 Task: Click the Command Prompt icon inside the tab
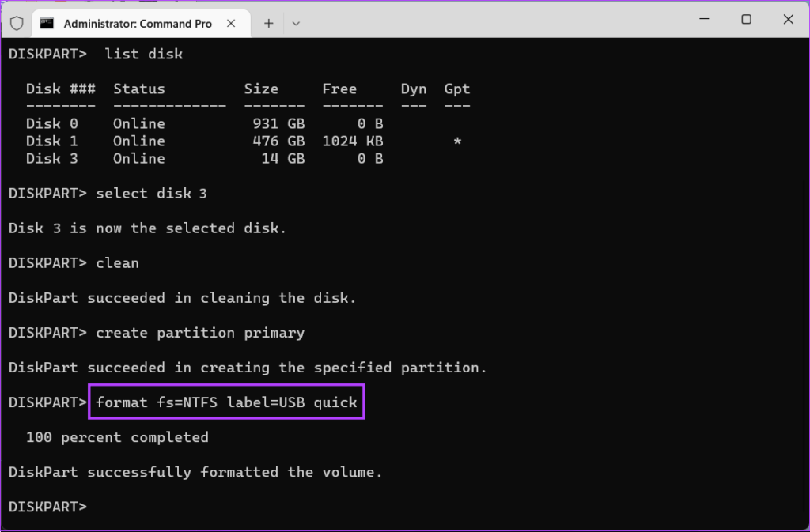[x=46, y=23]
